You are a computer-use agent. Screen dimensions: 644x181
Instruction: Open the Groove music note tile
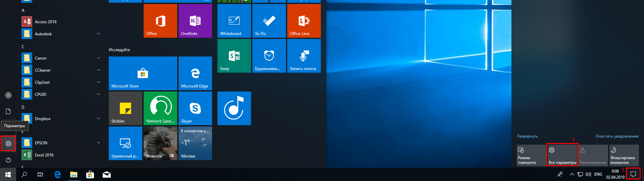pyautogui.click(x=234, y=108)
